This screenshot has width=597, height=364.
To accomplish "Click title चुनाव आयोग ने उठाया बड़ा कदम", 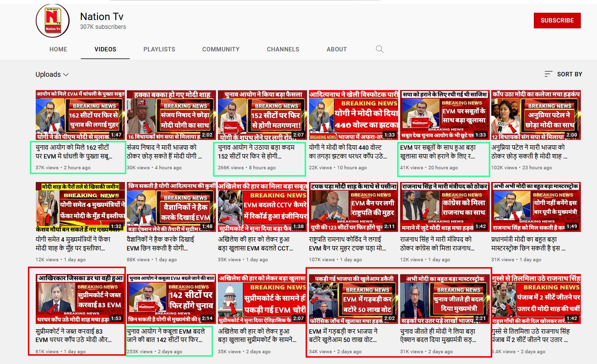I will point(256,152).
